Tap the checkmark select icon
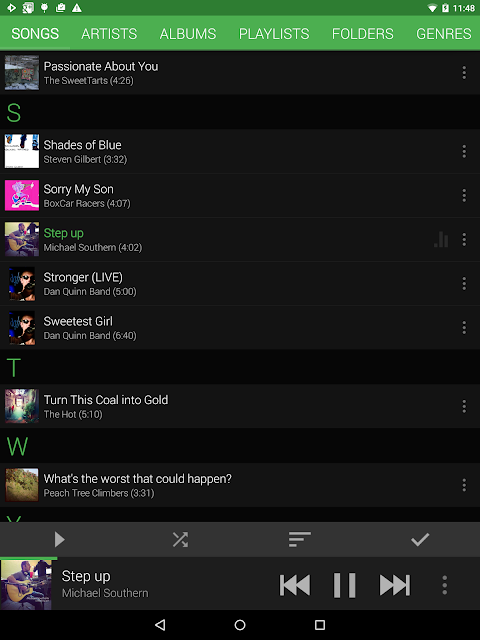The height and width of the screenshot is (640, 480). (420, 540)
